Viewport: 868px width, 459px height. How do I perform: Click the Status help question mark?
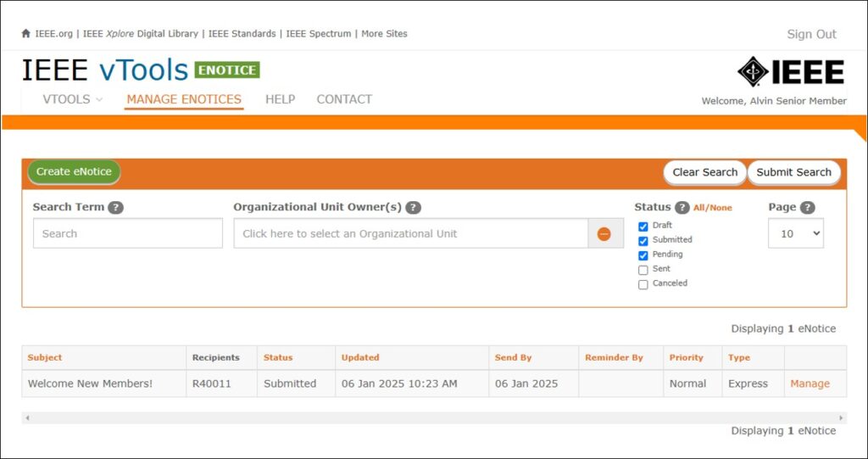pyautogui.click(x=682, y=207)
